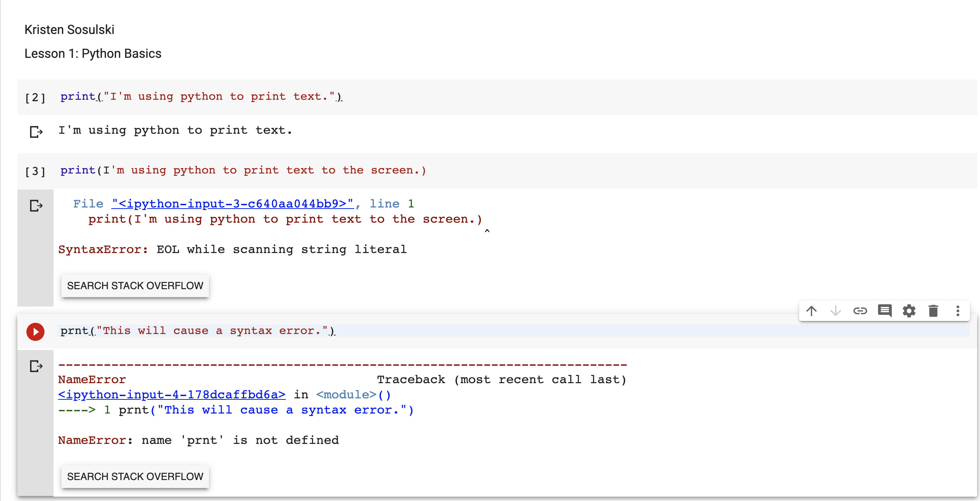Select the cell 3 execution count indicator
980x501 pixels.
pyautogui.click(x=35, y=172)
